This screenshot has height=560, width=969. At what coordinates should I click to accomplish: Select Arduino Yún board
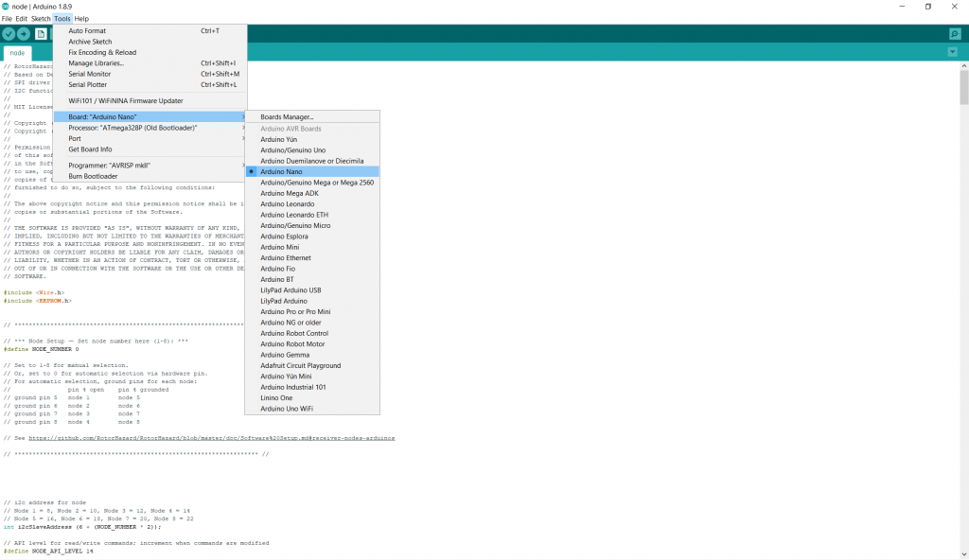(312, 140)
